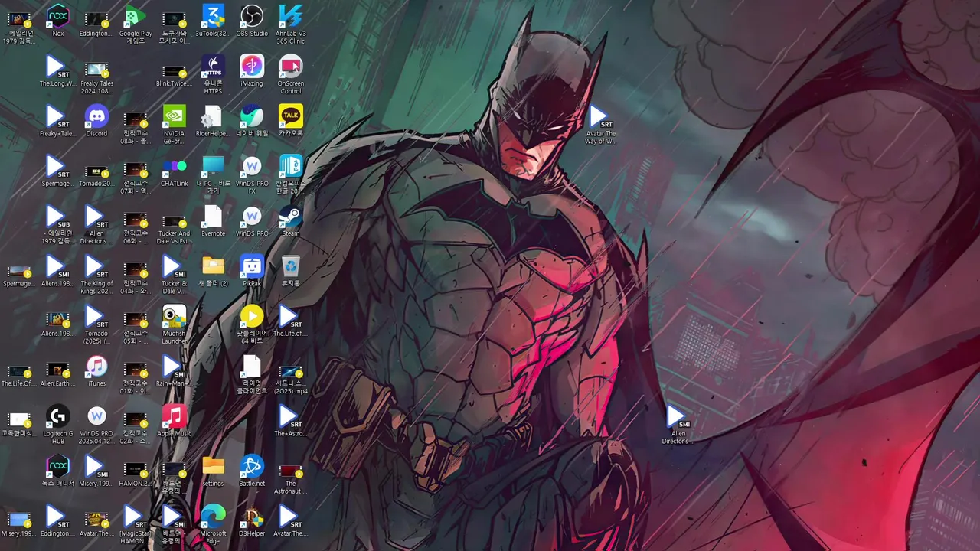The image size is (980, 551).
Task: Launch Battle.net from the desktop
Action: point(252,471)
